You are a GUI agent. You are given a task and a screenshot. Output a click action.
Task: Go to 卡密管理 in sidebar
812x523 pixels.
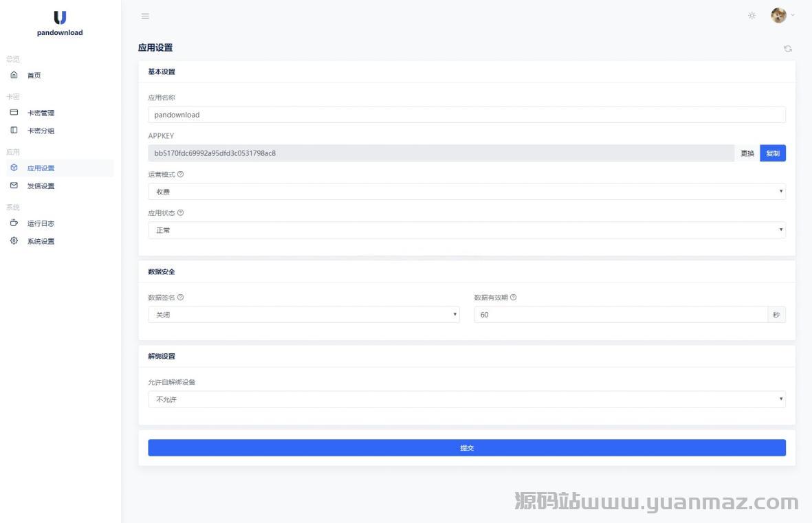(x=41, y=113)
